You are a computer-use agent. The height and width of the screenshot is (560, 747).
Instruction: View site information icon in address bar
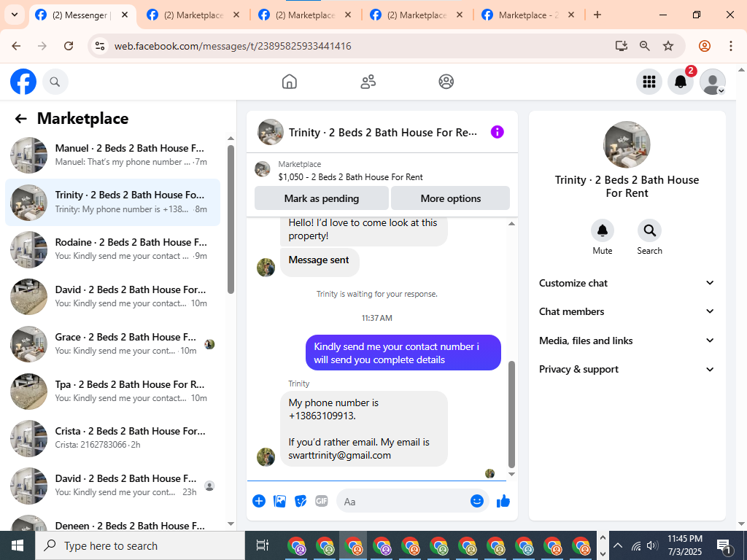(99, 46)
